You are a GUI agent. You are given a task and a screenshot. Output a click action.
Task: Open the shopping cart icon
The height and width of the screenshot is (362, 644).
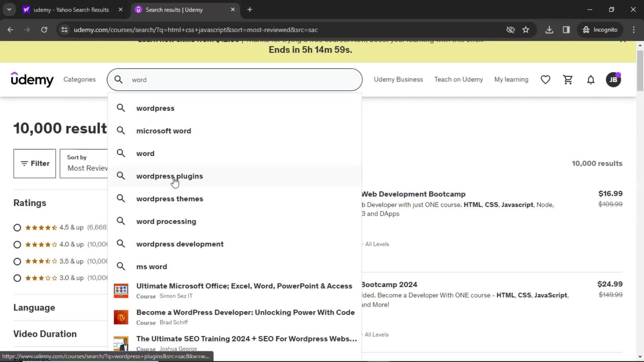coord(568,79)
